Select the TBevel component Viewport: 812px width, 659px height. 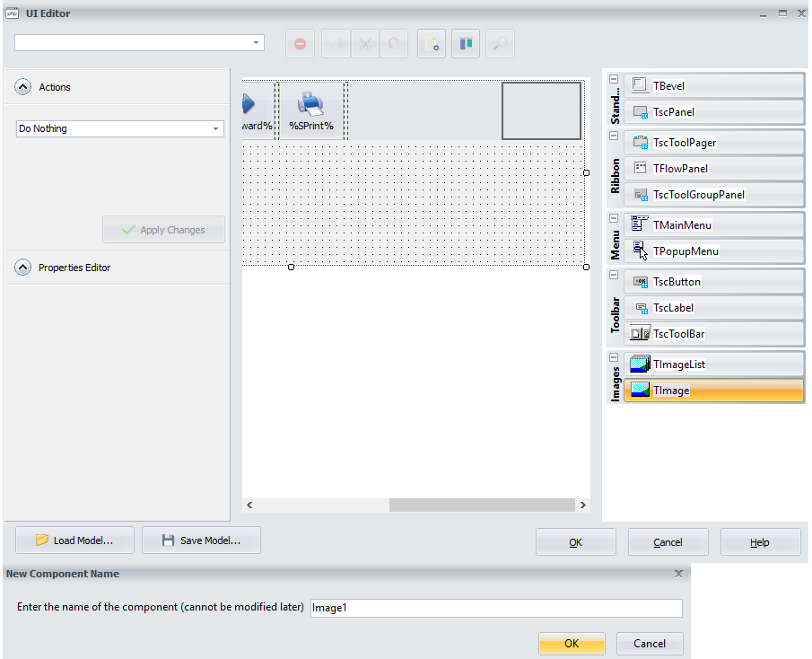point(713,86)
